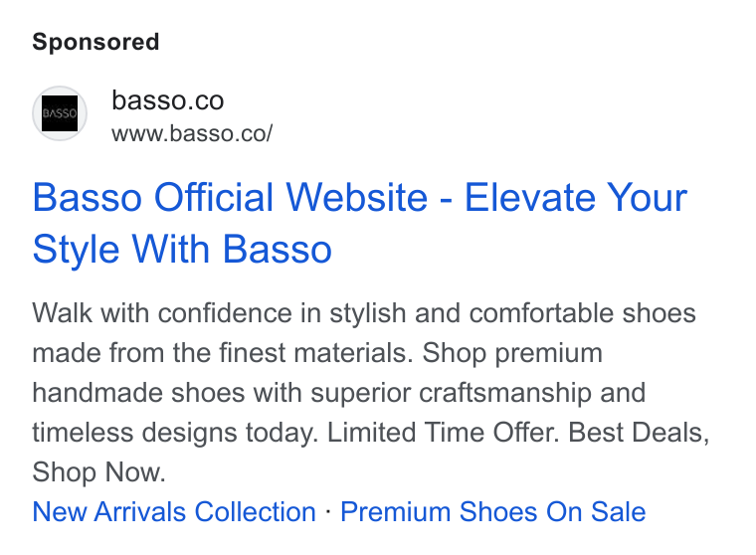Click the black Basso logo favicon
The image size is (756, 555).
click(x=60, y=113)
